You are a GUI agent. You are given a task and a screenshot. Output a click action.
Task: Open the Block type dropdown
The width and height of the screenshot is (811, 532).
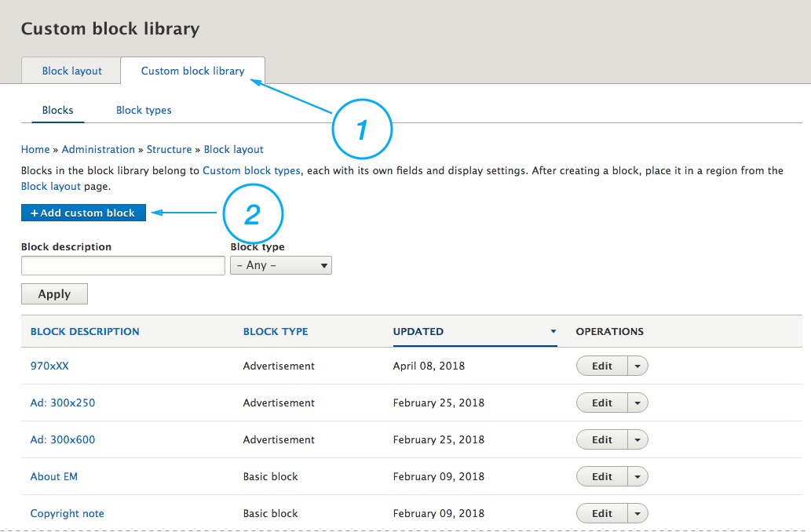point(280,265)
